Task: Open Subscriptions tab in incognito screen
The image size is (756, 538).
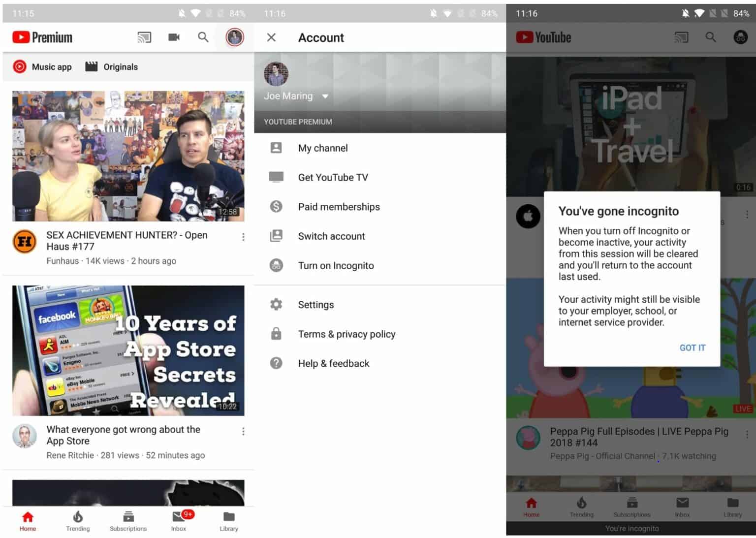Action: tap(632, 507)
